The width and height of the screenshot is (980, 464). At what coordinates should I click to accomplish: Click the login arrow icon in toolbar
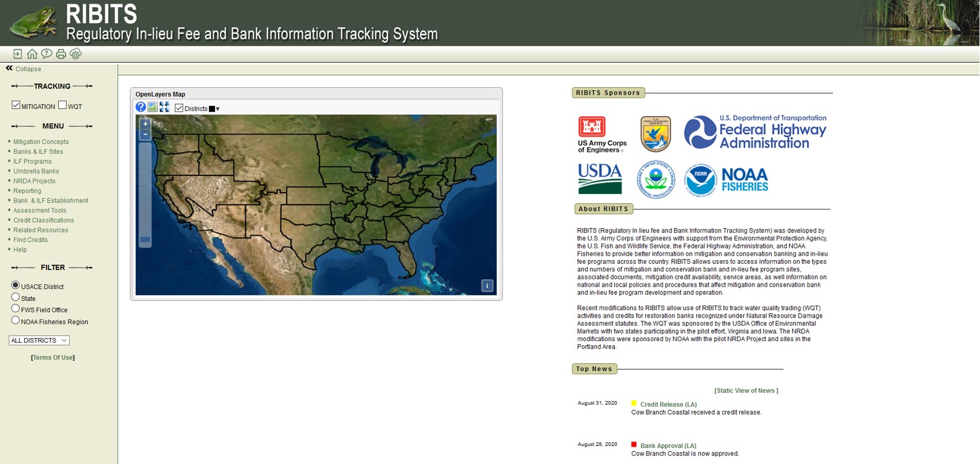pos(17,54)
